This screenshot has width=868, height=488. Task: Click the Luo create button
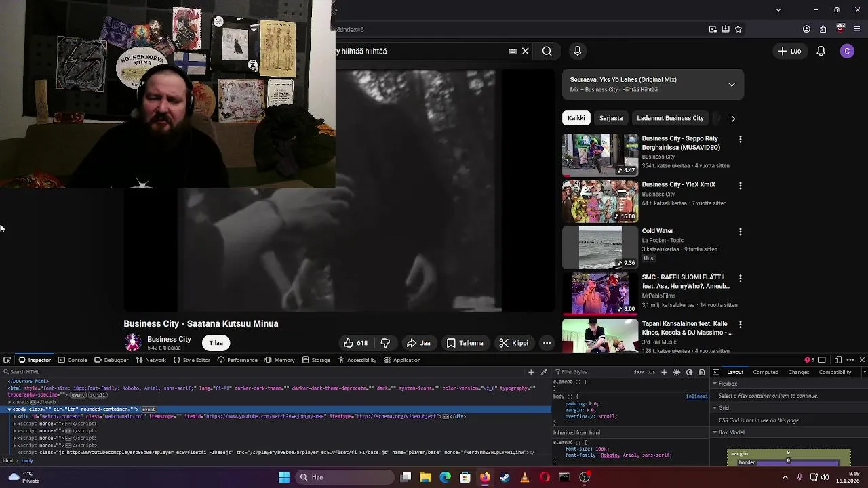point(789,51)
